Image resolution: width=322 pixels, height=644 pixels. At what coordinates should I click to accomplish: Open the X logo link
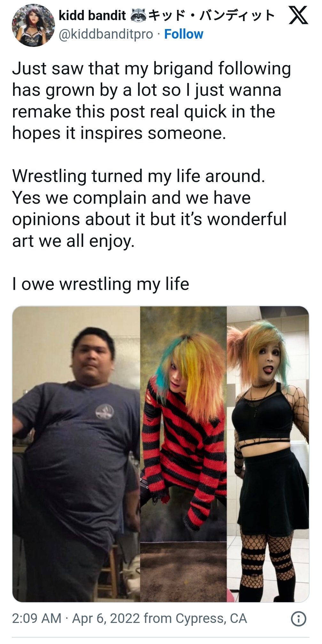[x=298, y=16]
